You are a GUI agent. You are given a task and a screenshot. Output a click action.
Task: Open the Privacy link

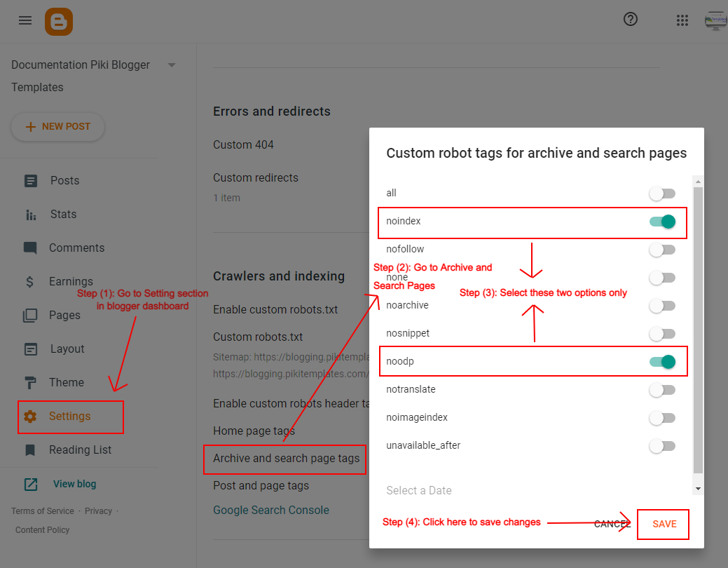[x=98, y=511]
